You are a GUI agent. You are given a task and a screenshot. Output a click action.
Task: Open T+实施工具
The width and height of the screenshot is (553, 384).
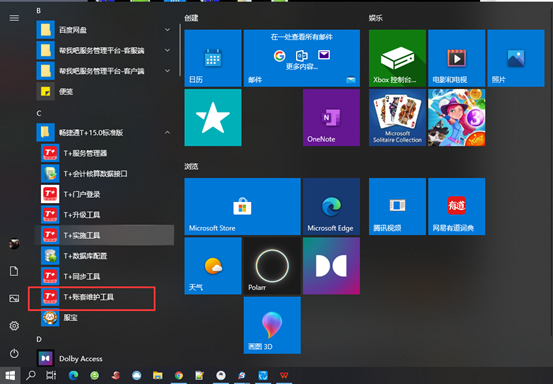tap(105, 235)
